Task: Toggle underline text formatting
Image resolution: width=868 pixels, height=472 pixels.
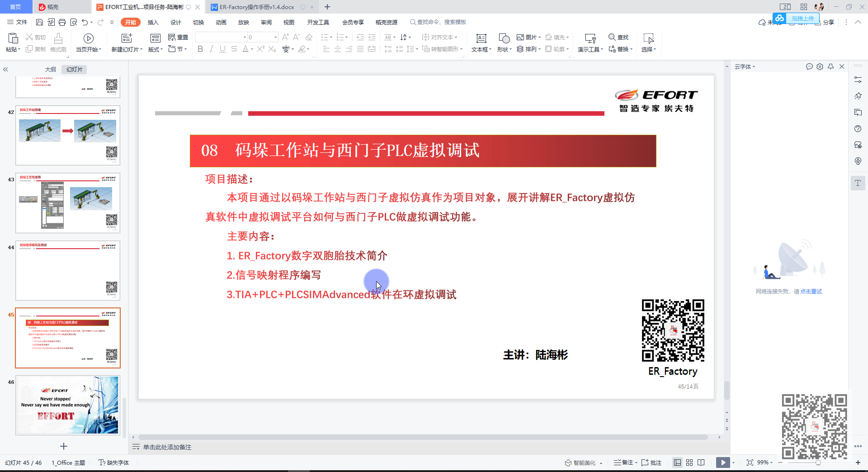Action: click(x=222, y=49)
